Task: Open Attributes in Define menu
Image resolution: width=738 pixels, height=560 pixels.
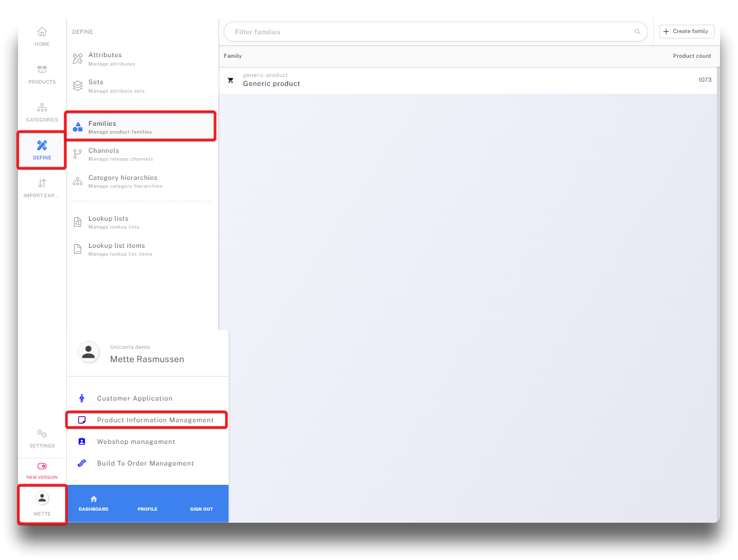Action: (105, 58)
